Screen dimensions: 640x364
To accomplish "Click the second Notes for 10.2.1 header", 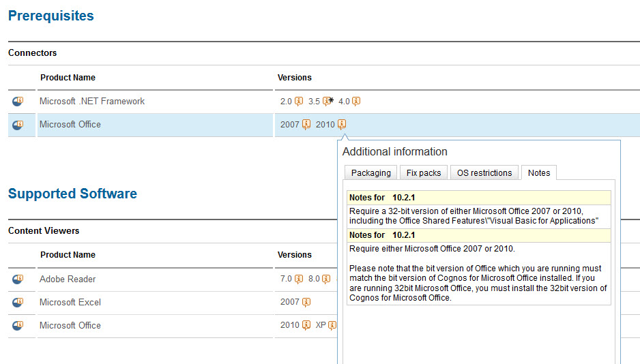I will [479, 235].
